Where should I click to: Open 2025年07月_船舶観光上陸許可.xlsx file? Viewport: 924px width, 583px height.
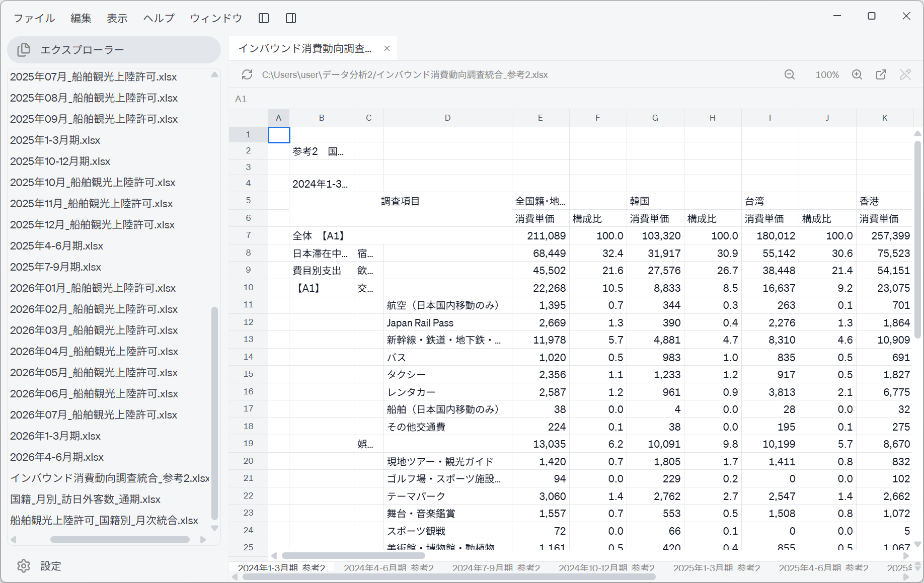coord(93,77)
